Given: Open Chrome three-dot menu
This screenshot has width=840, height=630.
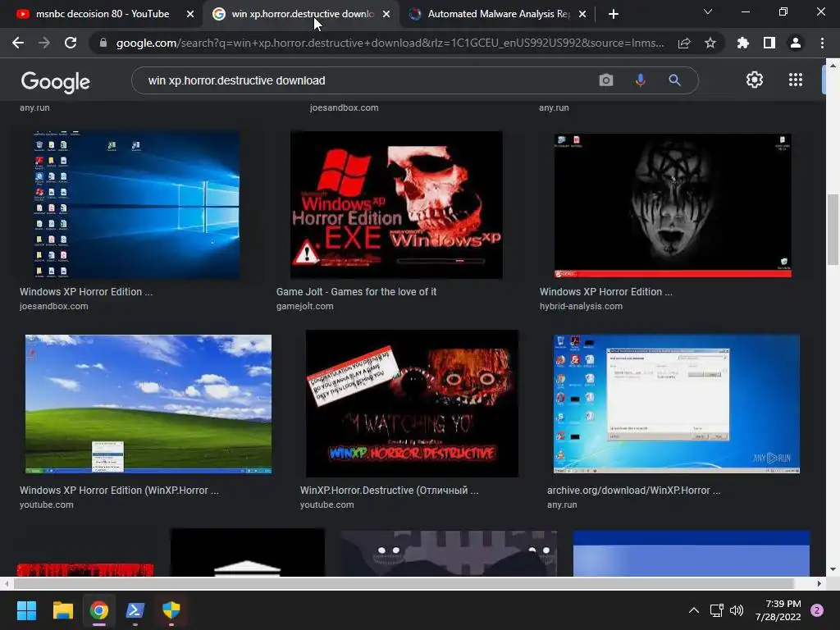Looking at the screenshot, I should click(x=822, y=43).
